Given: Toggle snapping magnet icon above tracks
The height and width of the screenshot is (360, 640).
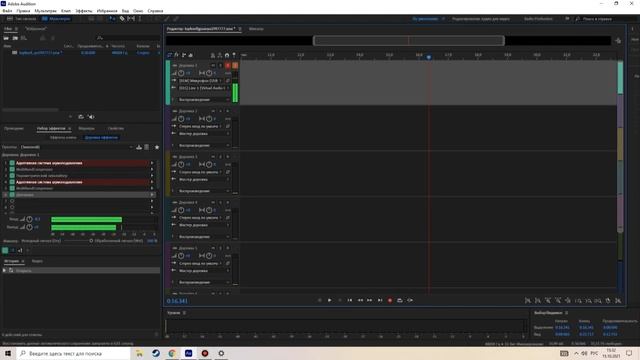Looking at the screenshot, I should (x=227, y=55).
